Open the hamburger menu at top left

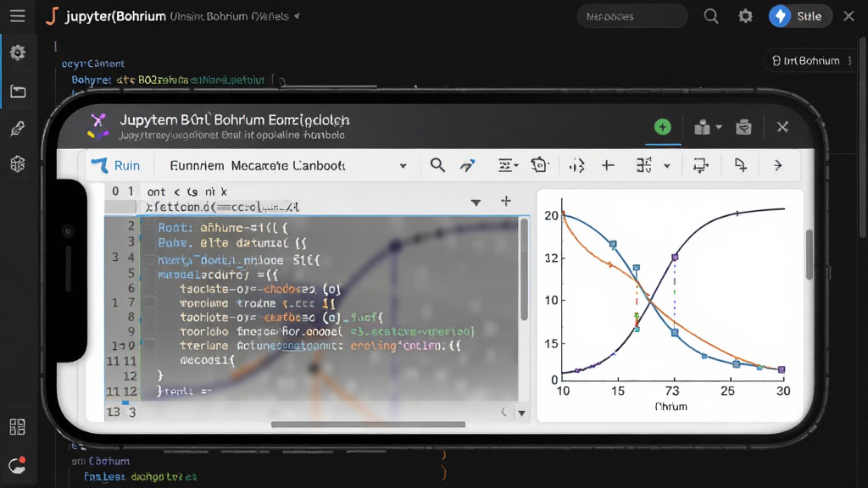coord(18,16)
